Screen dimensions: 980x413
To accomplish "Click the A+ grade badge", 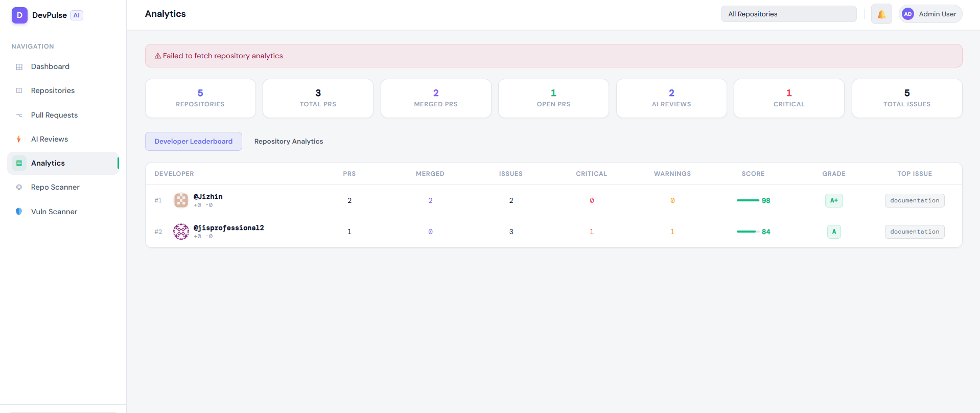I will click(x=834, y=200).
